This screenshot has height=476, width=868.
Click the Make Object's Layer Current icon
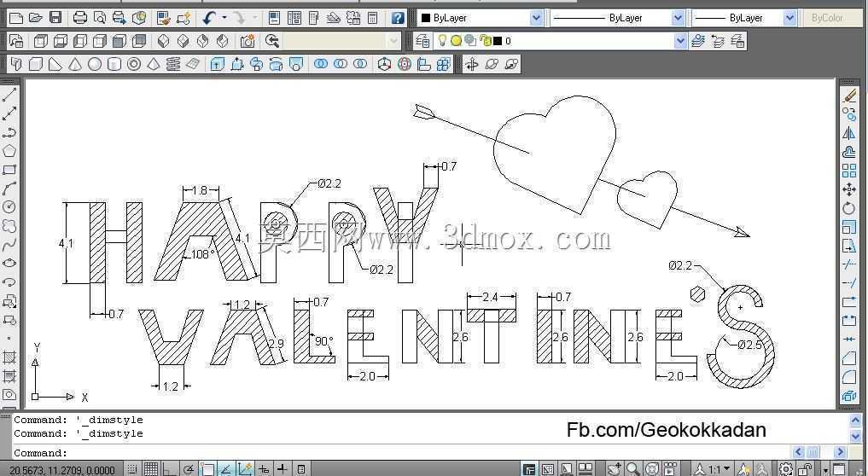[x=698, y=41]
